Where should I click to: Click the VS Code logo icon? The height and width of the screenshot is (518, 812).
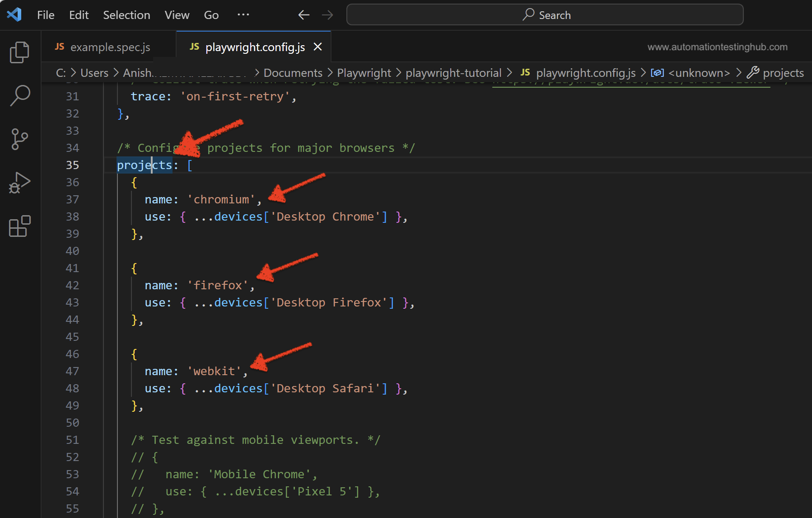14,15
